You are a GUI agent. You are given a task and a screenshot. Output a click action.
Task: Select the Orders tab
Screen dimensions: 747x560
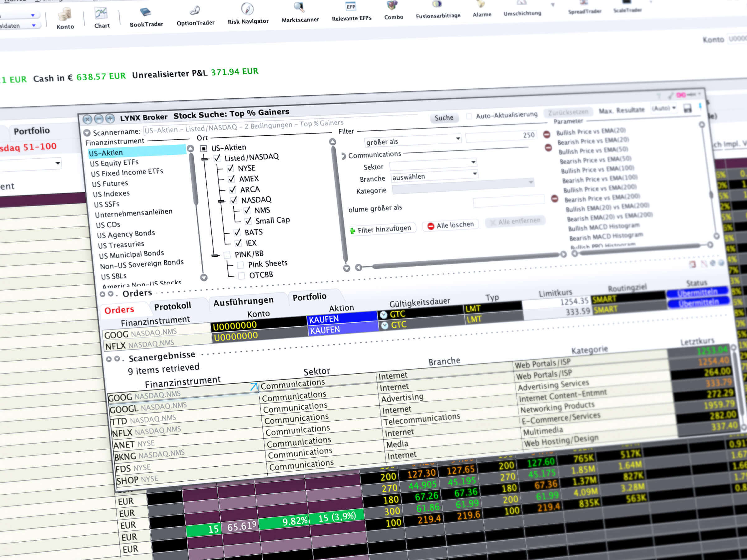tap(119, 310)
